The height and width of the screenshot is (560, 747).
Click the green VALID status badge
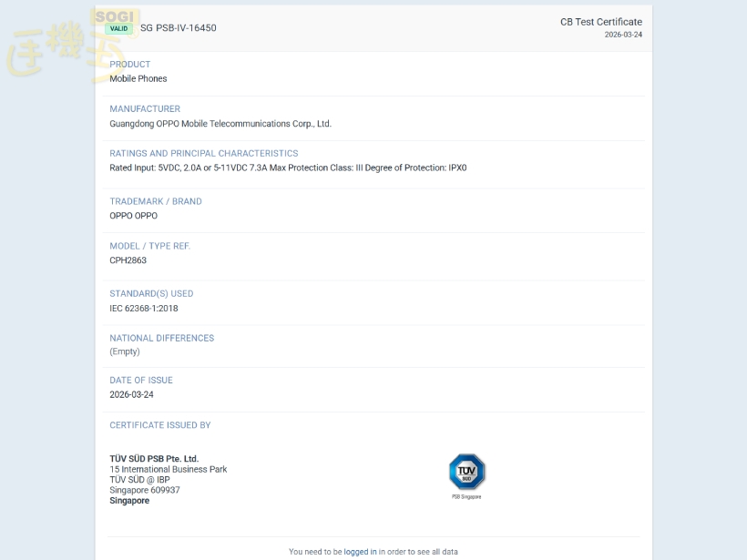coord(118,28)
